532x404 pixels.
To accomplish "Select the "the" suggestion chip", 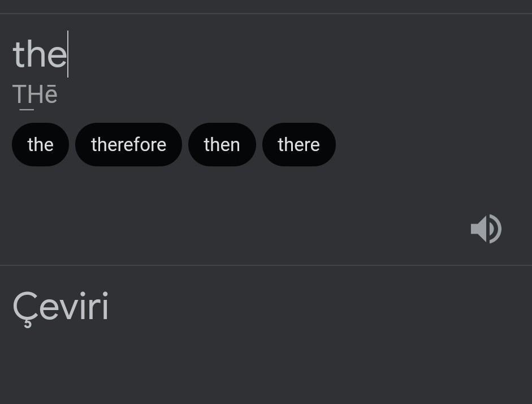I will 40,145.
